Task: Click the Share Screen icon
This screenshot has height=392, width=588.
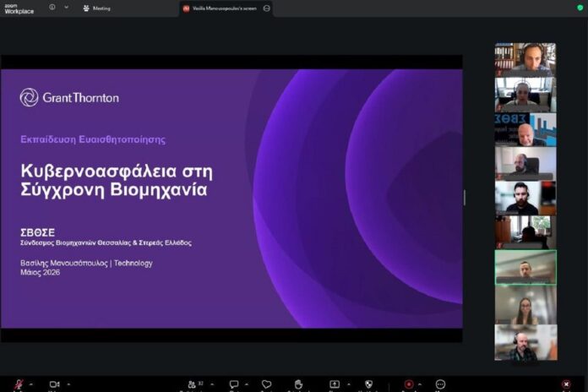Action: pyautogui.click(x=335, y=384)
